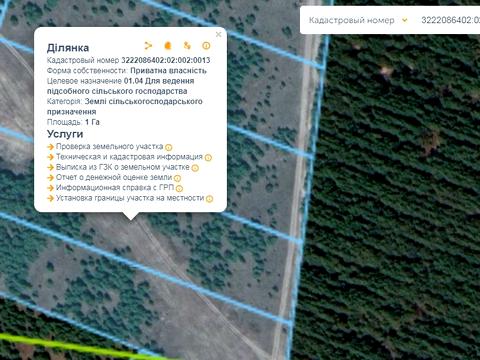The height and width of the screenshot is (360, 480).
Task: Open Установка границы участка на местности link
Action: (130, 198)
